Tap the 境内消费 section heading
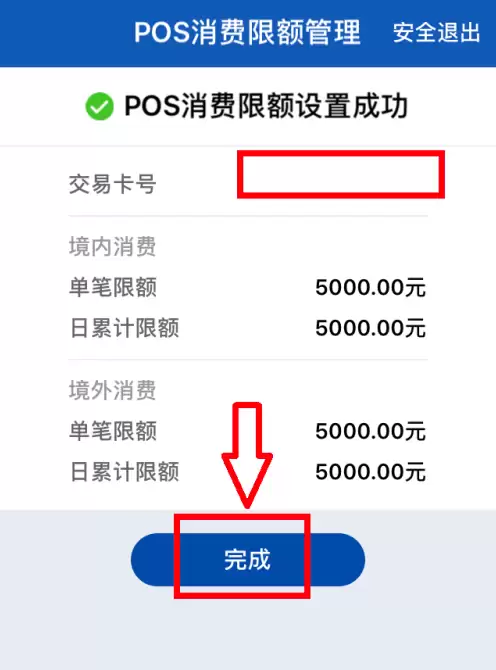The width and height of the screenshot is (496, 670). pos(112,247)
